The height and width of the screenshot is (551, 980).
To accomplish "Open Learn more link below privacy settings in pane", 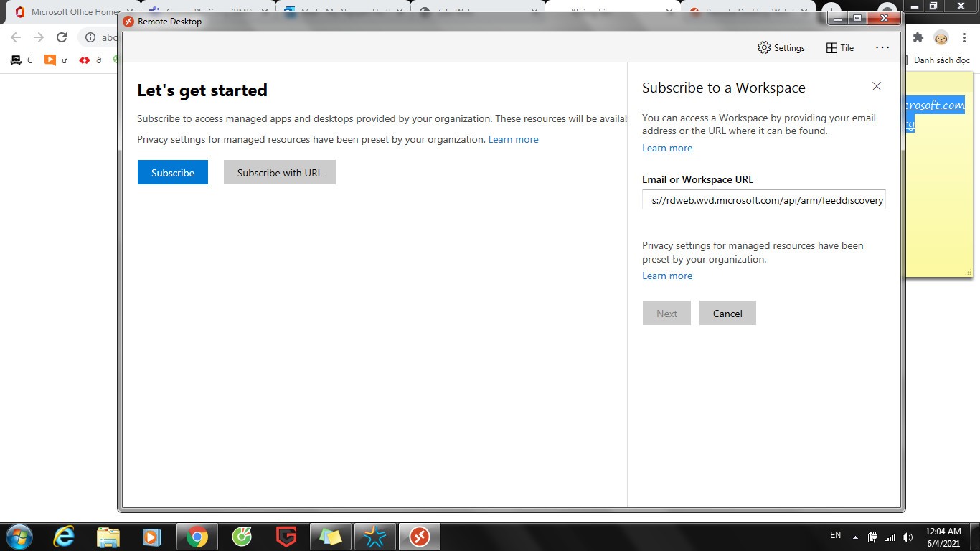I will point(667,275).
